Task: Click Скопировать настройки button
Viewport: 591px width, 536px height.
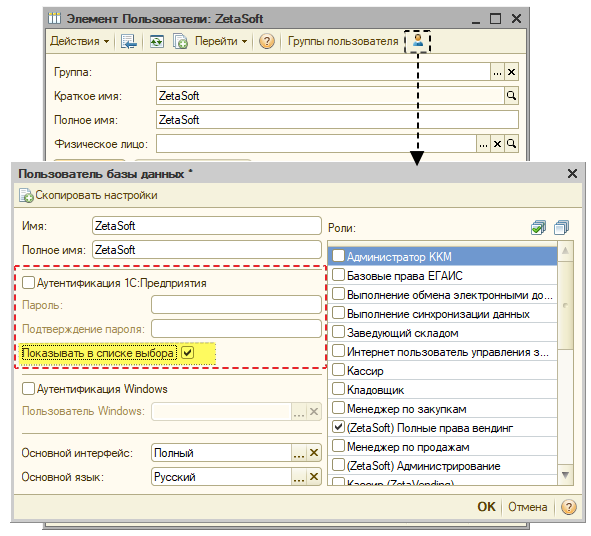Action: point(88,195)
